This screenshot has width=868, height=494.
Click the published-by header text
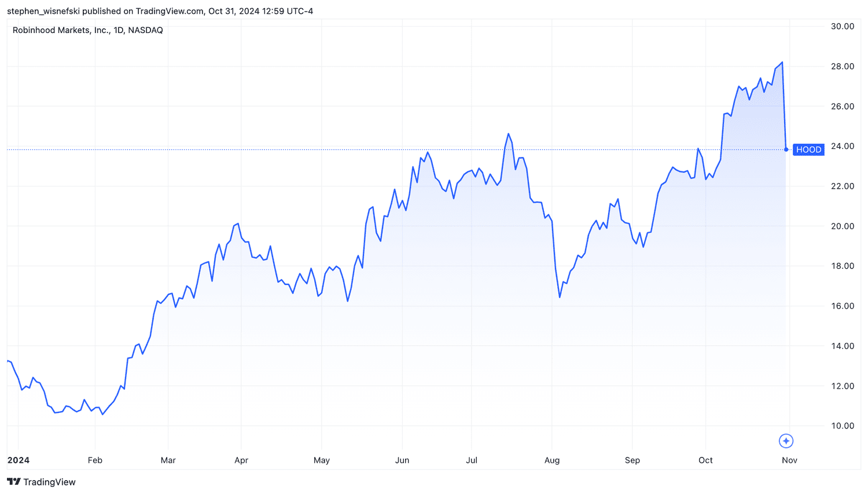[x=160, y=11]
